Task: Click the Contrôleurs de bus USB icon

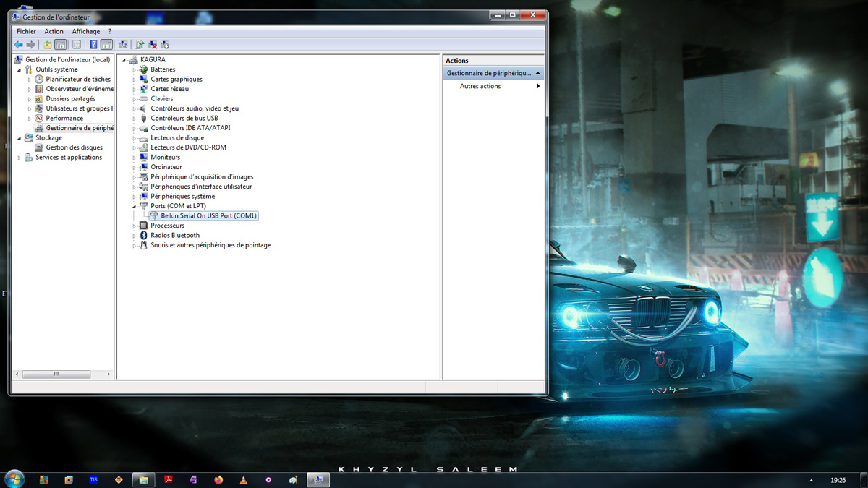Action: [x=144, y=119]
